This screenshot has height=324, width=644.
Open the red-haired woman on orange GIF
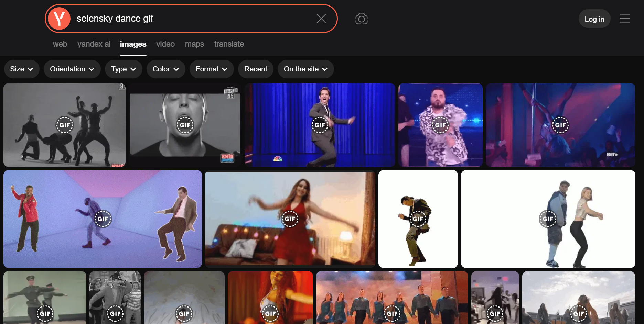coord(270,298)
